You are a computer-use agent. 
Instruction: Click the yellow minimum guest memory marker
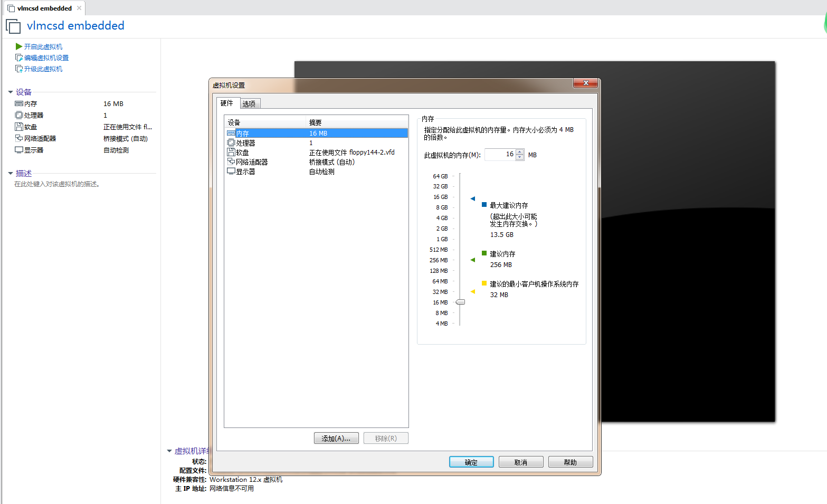coord(473,291)
